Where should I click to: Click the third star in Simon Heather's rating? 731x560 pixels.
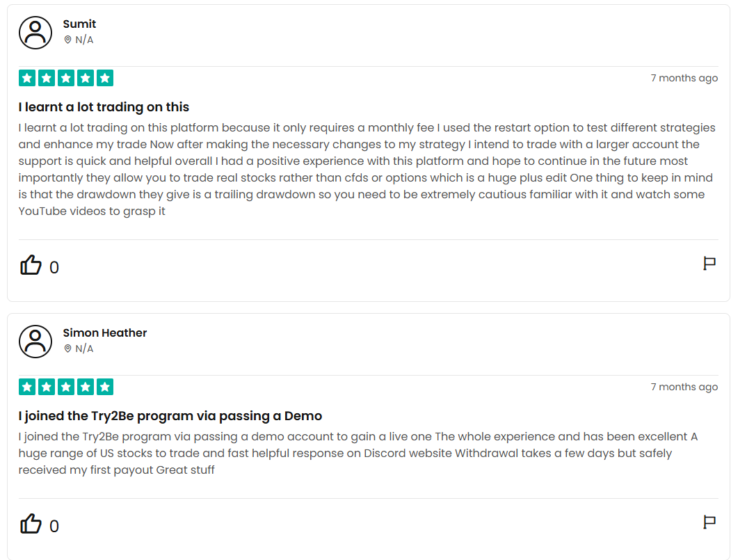pos(66,387)
